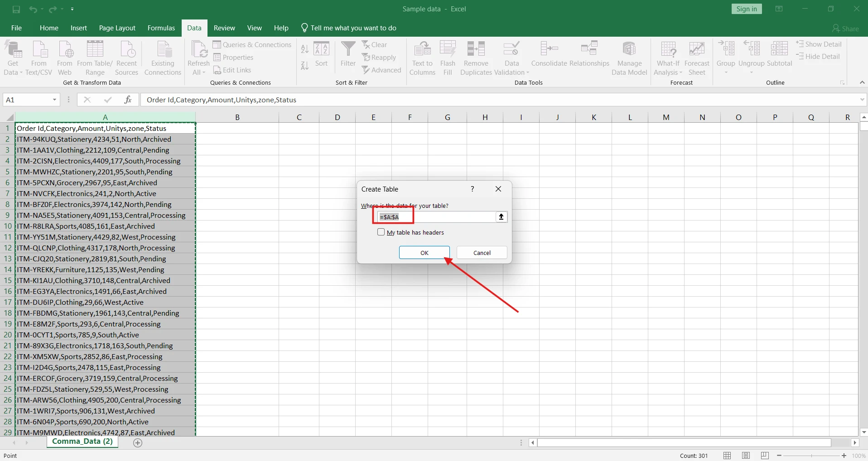
Task: Click the zoom in plus on zoom slider
Action: [844, 456]
